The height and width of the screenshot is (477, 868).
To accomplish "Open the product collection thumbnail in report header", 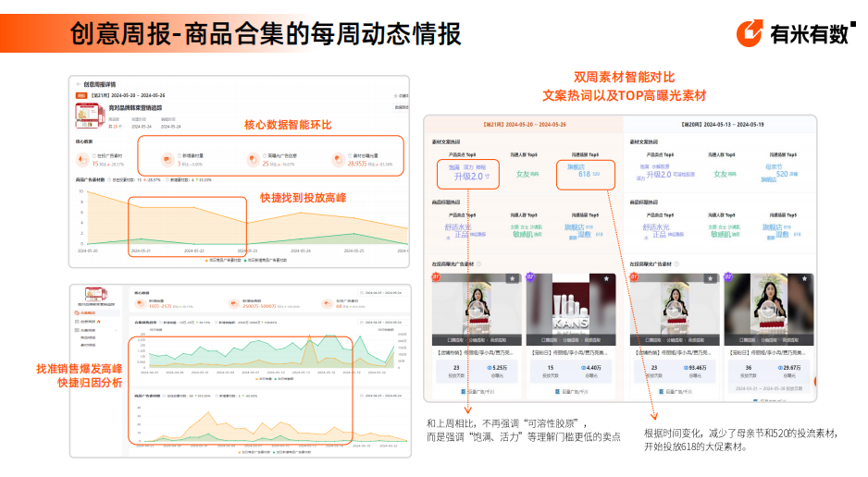I will click(x=89, y=116).
